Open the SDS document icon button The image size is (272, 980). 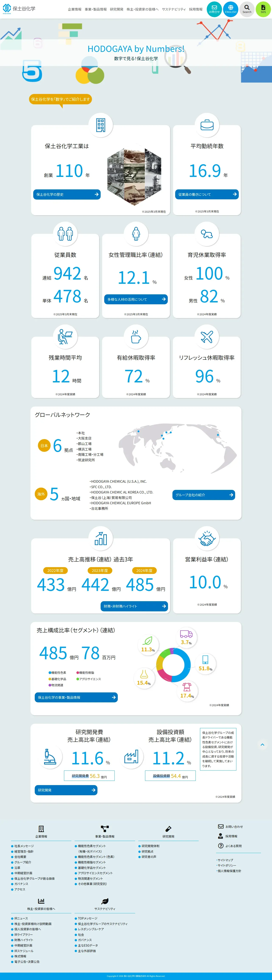pyautogui.click(x=263, y=9)
